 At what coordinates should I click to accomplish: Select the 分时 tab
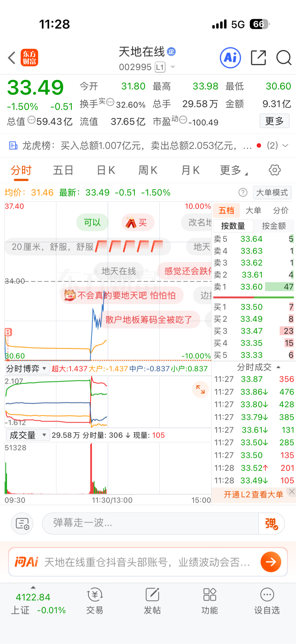click(21, 170)
